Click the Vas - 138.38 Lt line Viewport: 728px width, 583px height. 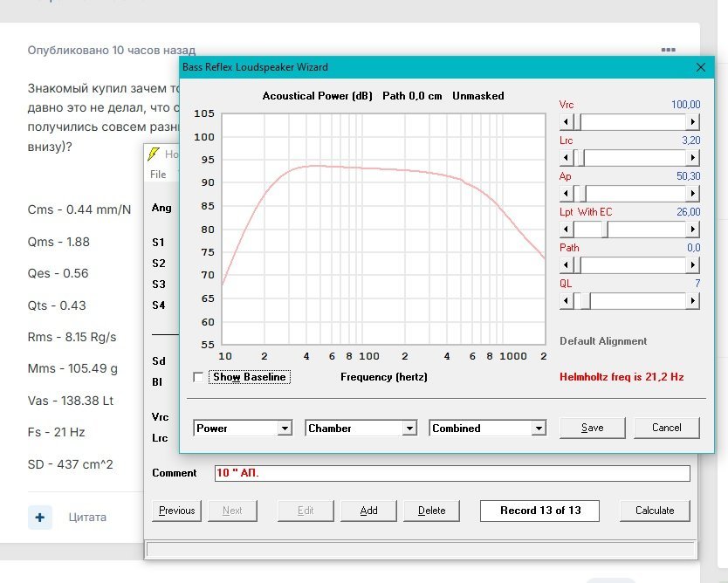tap(71, 401)
